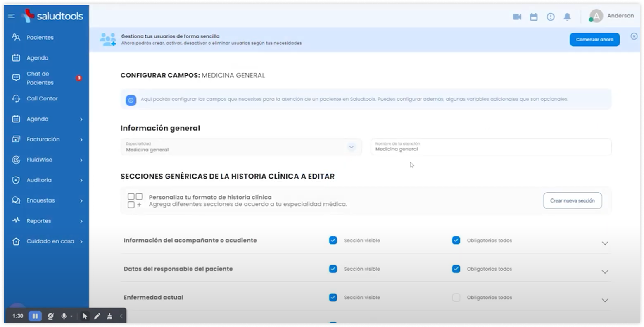Click the add-section squares icon
The width and height of the screenshot is (644, 327).
pyautogui.click(x=135, y=200)
